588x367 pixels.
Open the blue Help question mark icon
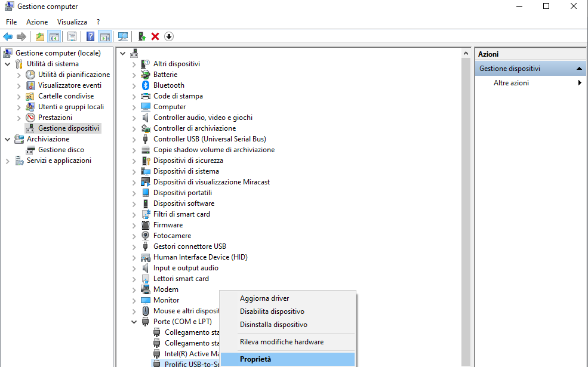(x=90, y=37)
